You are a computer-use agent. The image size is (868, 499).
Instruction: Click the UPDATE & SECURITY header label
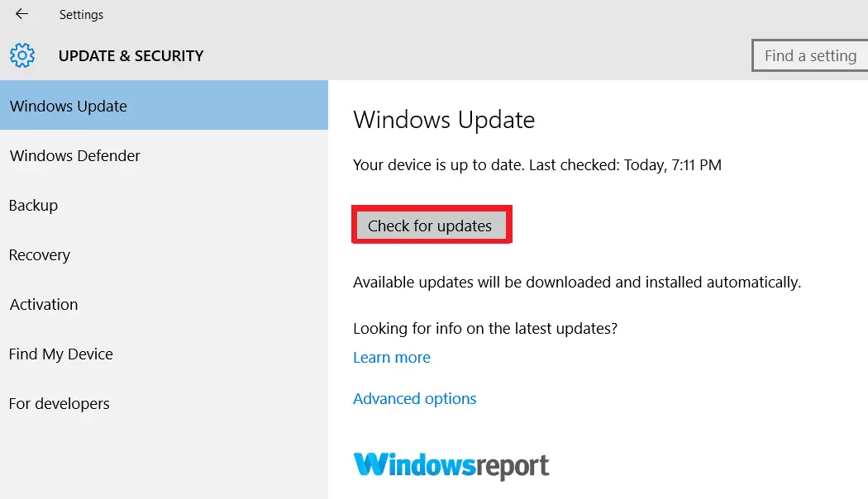point(131,56)
